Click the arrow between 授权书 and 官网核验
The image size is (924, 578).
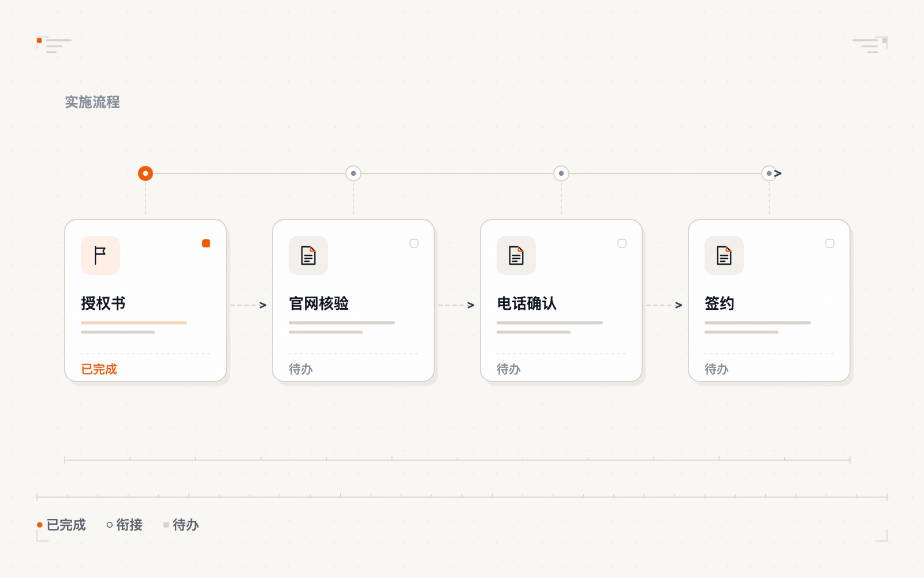coord(249,305)
